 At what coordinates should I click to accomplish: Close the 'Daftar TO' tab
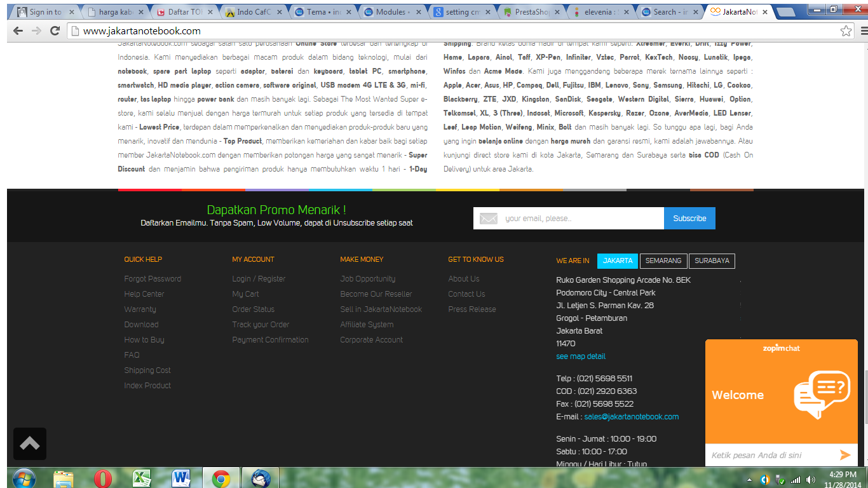point(210,12)
